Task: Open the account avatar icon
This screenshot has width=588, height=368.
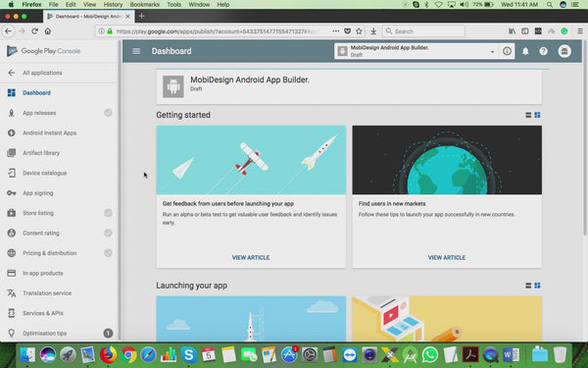Action: coord(564,51)
